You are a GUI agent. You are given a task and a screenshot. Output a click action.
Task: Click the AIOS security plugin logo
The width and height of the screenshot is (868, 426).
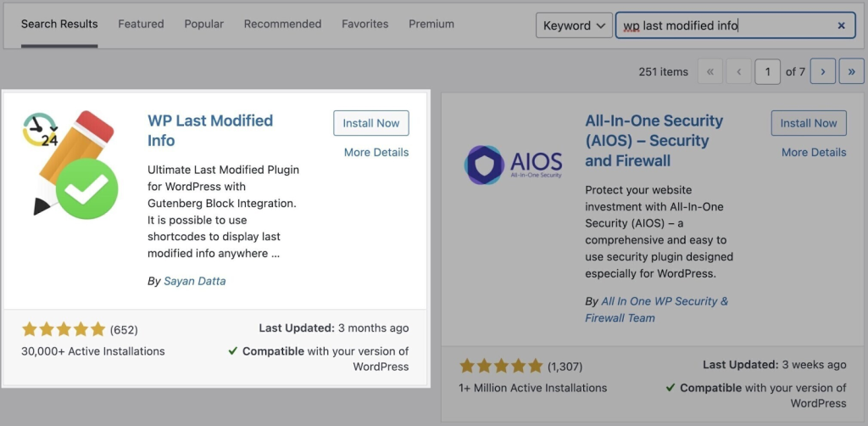(x=514, y=164)
